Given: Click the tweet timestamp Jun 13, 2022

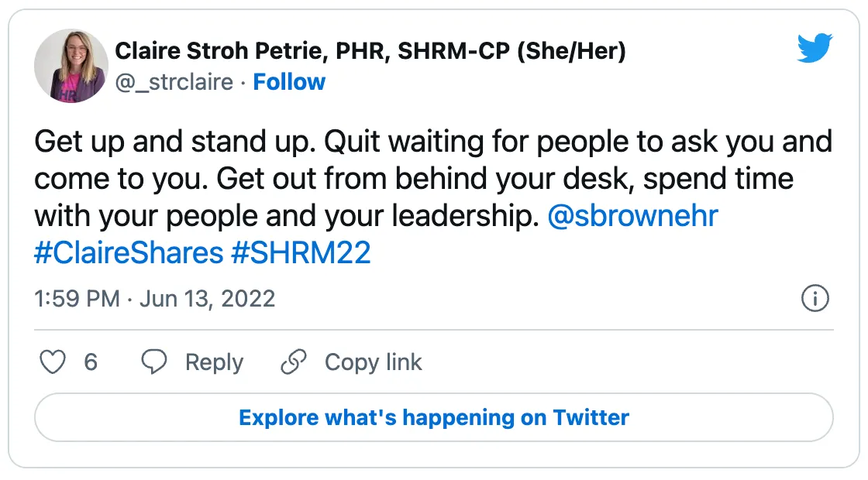Looking at the screenshot, I should click(154, 299).
